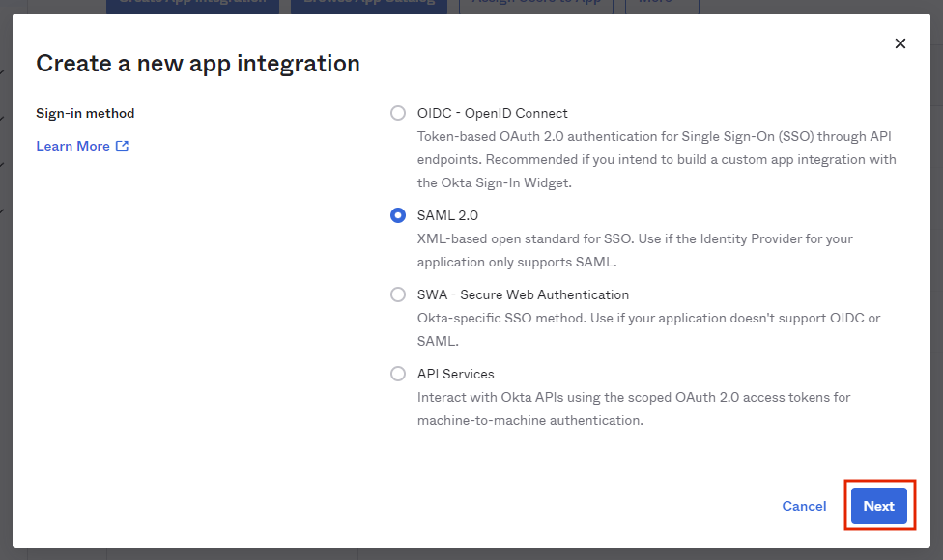Viewport: 943px width, 560px height.
Task: Enable the API Services sign-in method
Action: coord(397,374)
